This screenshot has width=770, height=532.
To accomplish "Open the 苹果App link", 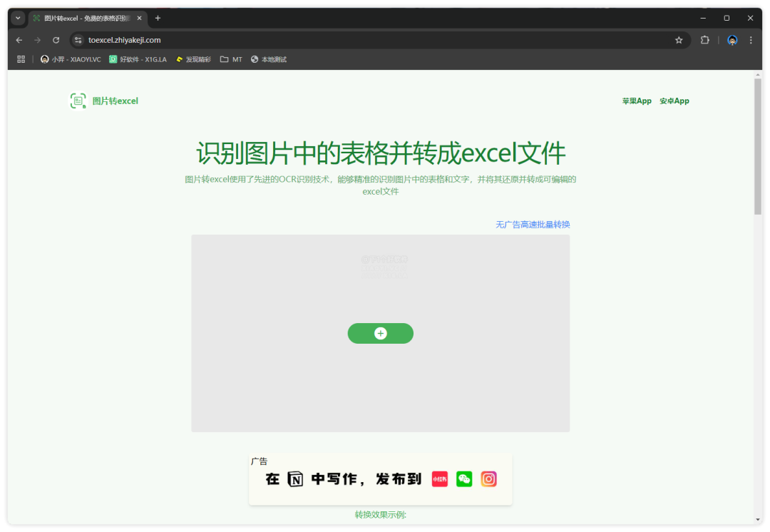I will (637, 101).
